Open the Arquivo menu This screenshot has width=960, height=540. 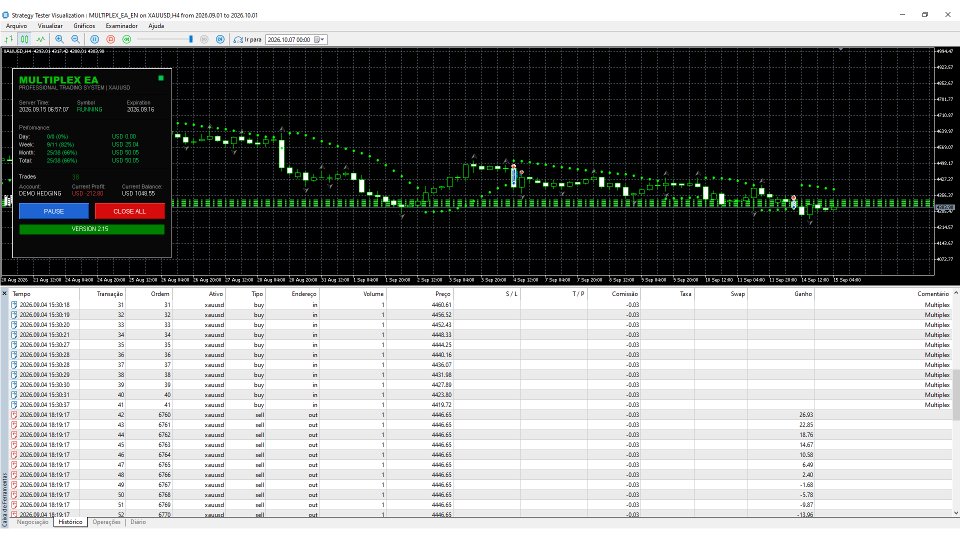16,26
